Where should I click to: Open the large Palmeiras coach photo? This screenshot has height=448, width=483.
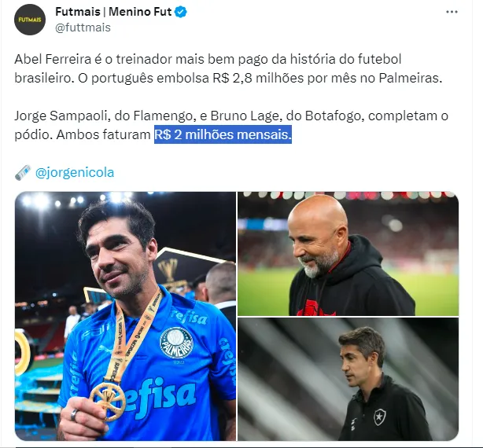tap(125, 316)
